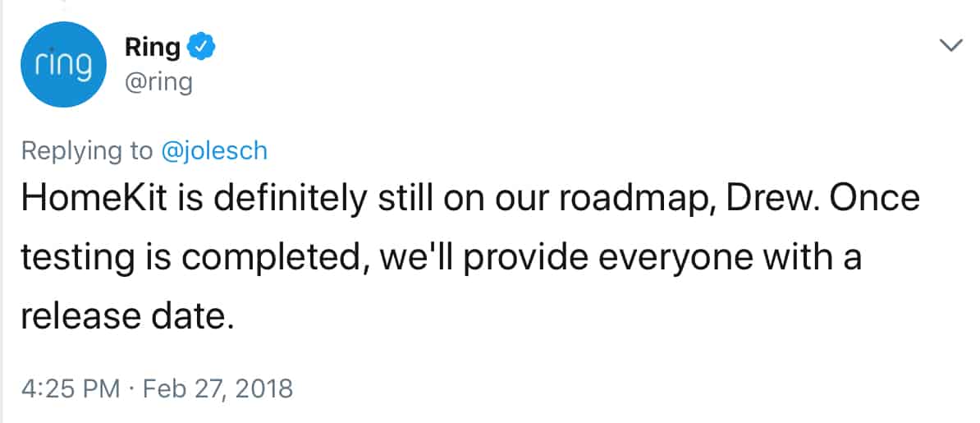Open the @jolesch mention link
The height and width of the screenshot is (423, 980).
point(213,151)
